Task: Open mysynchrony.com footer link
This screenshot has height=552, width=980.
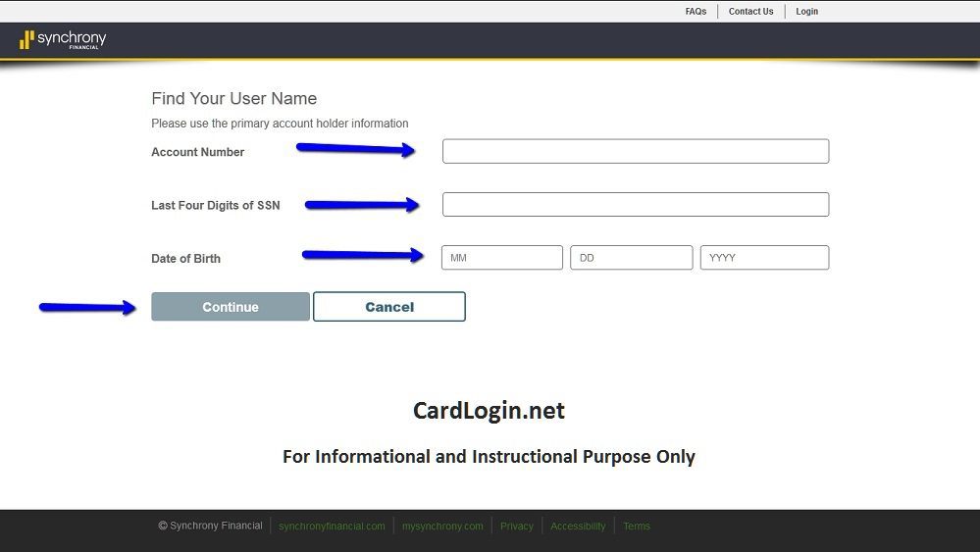Action: click(x=442, y=526)
